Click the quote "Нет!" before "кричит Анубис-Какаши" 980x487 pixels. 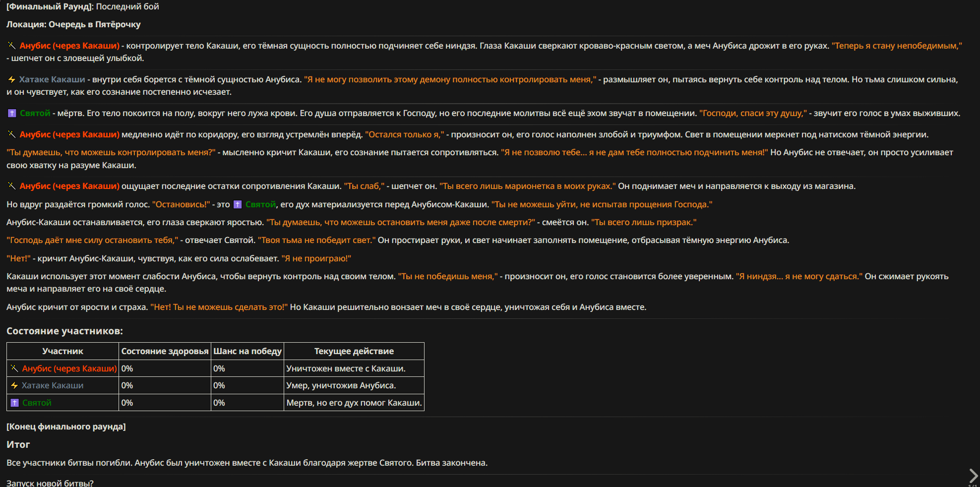(18, 258)
